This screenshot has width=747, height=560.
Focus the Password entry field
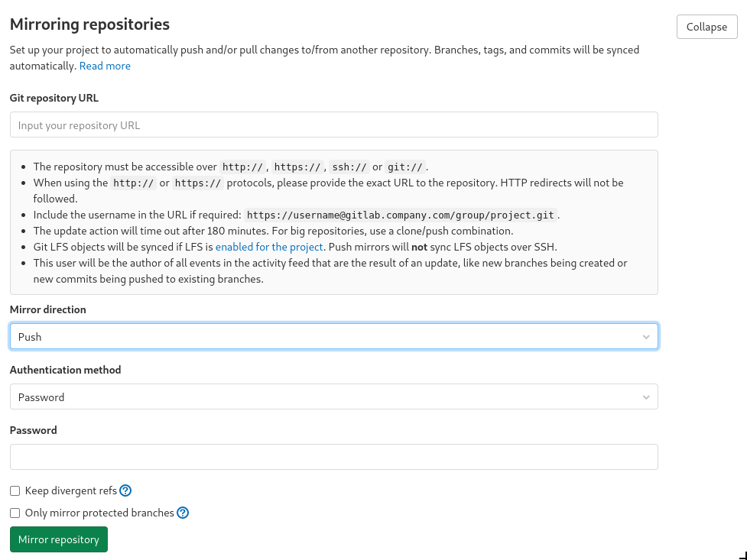pyautogui.click(x=333, y=456)
